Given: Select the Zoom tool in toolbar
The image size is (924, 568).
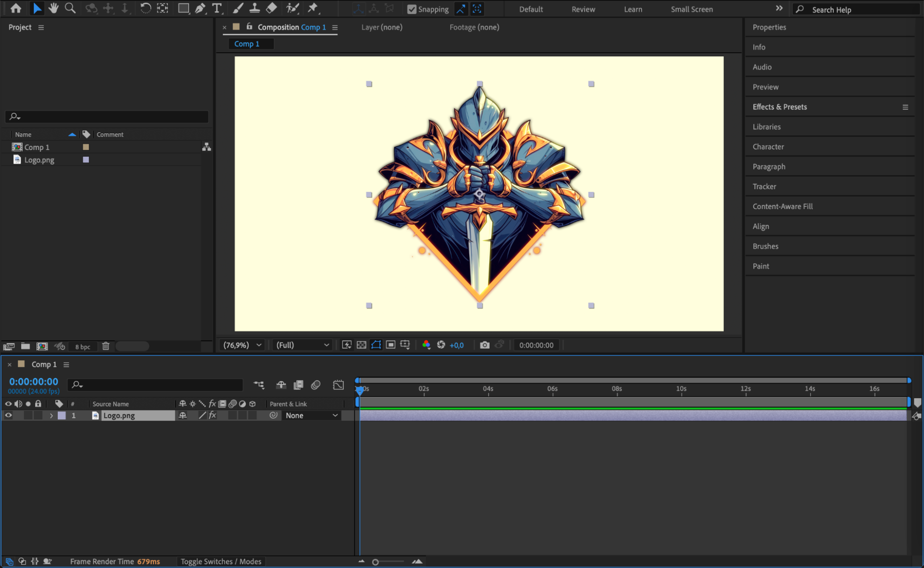Looking at the screenshot, I should click(x=70, y=8).
